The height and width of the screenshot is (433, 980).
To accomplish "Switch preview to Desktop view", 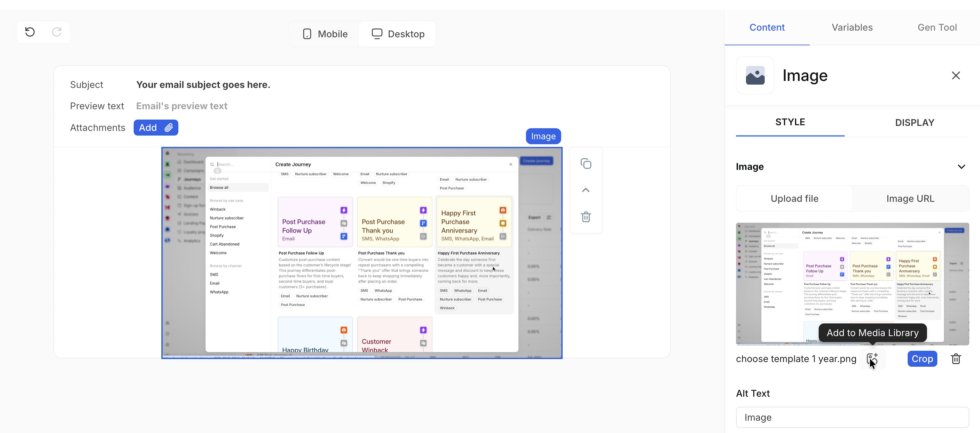I will pos(398,34).
